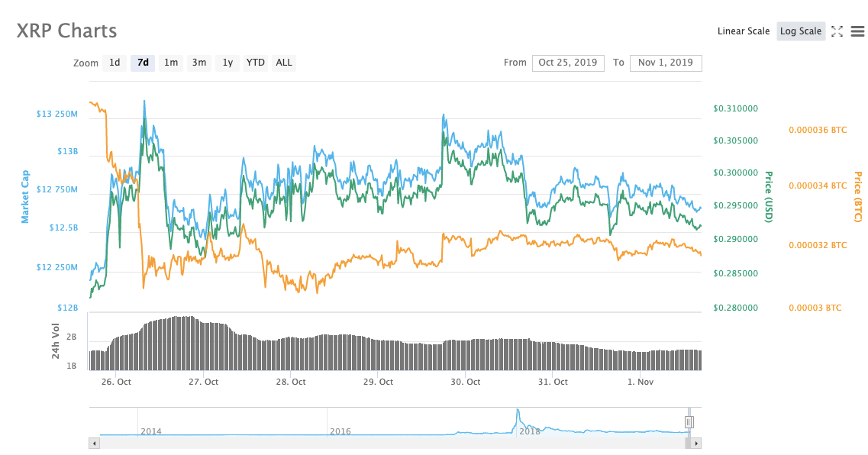Click the From date field Oct 25, 2019
This screenshot has height=455, width=868.
[x=568, y=63]
